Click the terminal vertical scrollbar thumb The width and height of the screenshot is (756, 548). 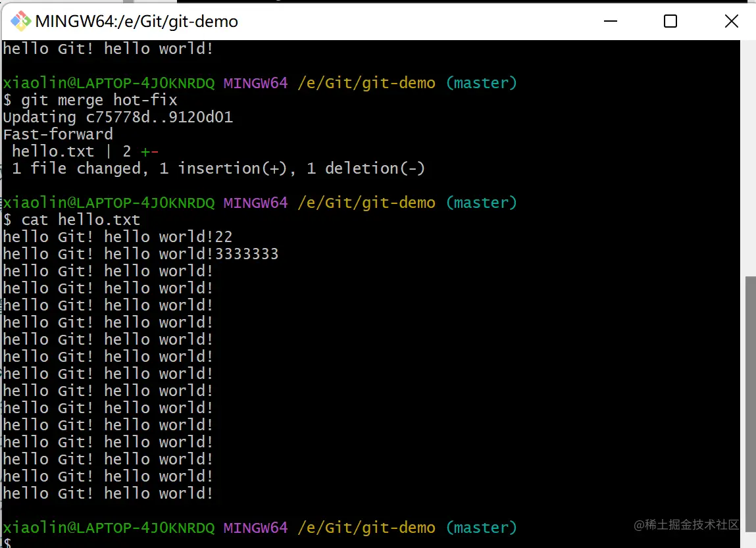pyautogui.click(x=750, y=403)
